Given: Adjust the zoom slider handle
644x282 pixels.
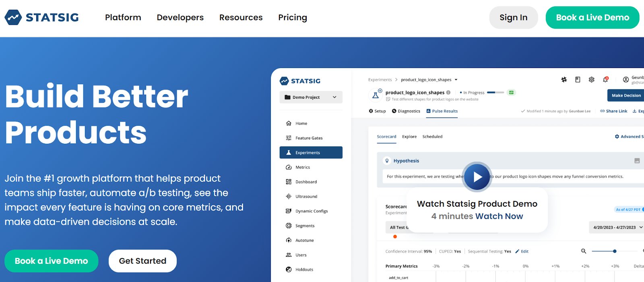Looking at the screenshot, I should [x=615, y=251].
